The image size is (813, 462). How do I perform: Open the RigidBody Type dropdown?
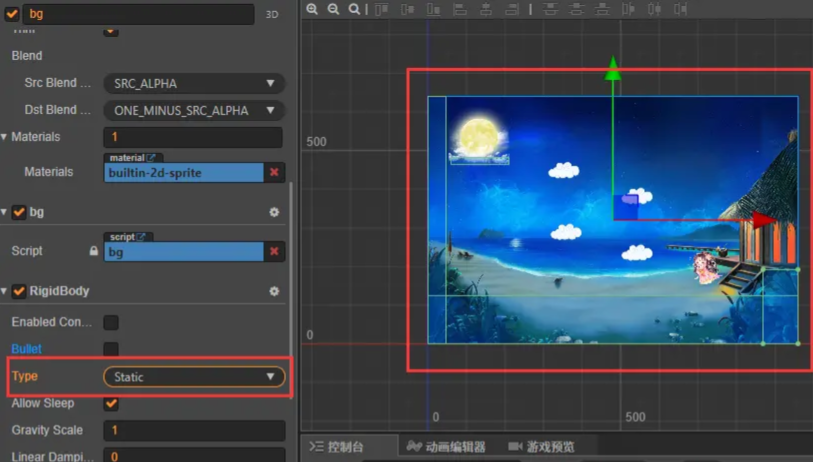194,377
